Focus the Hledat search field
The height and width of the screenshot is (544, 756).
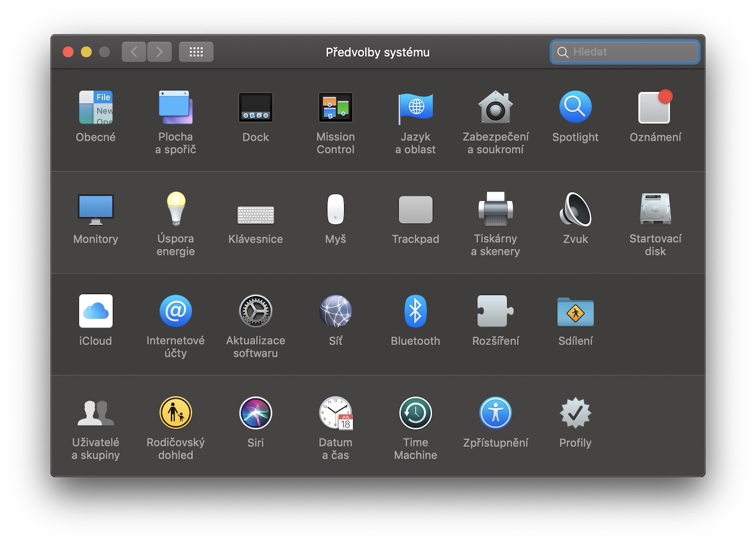625,52
